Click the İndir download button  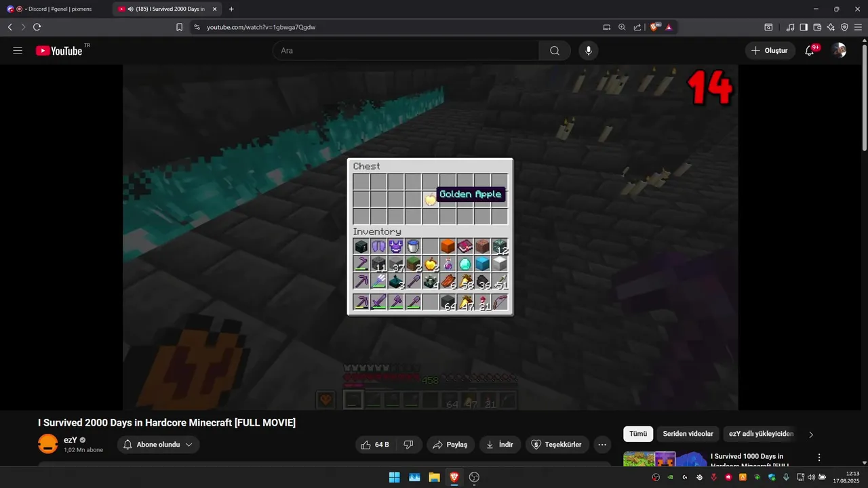tap(500, 445)
